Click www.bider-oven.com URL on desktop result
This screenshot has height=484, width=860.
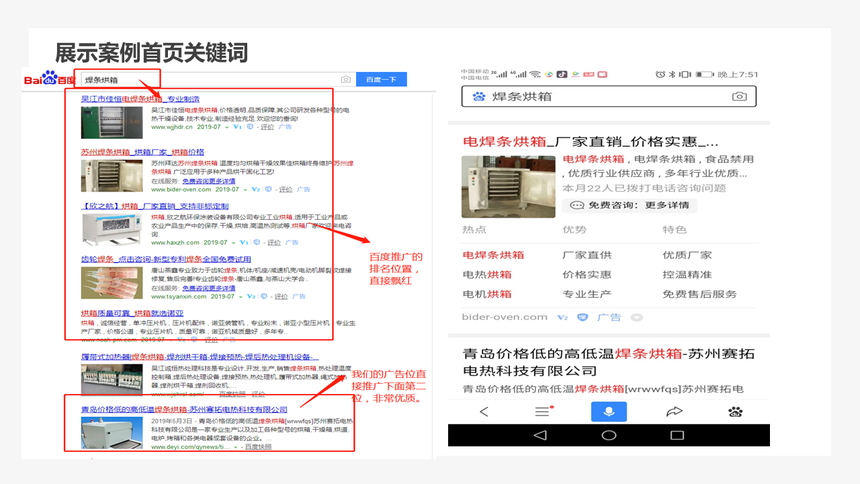click(181, 189)
